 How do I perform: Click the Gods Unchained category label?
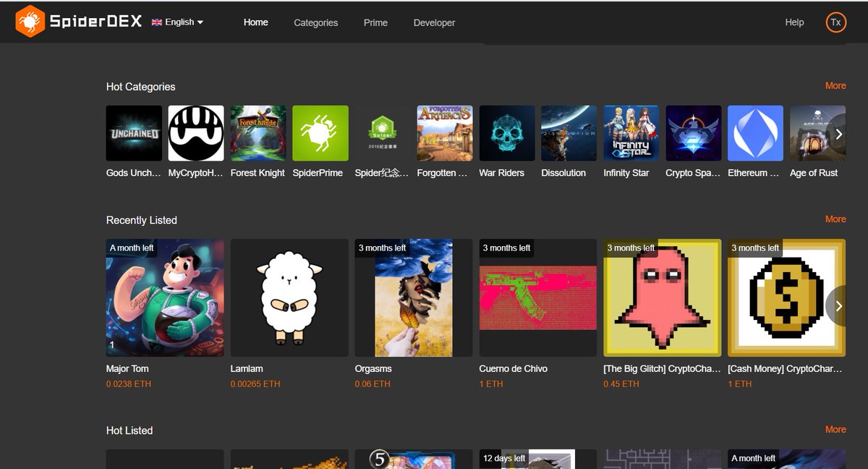pyautogui.click(x=134, y=173)
